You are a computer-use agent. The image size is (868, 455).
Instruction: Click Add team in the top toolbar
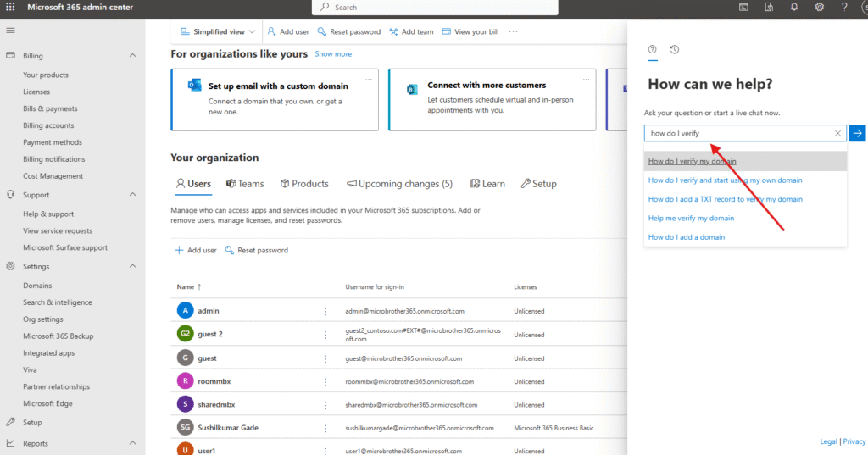tap(411, 31)
